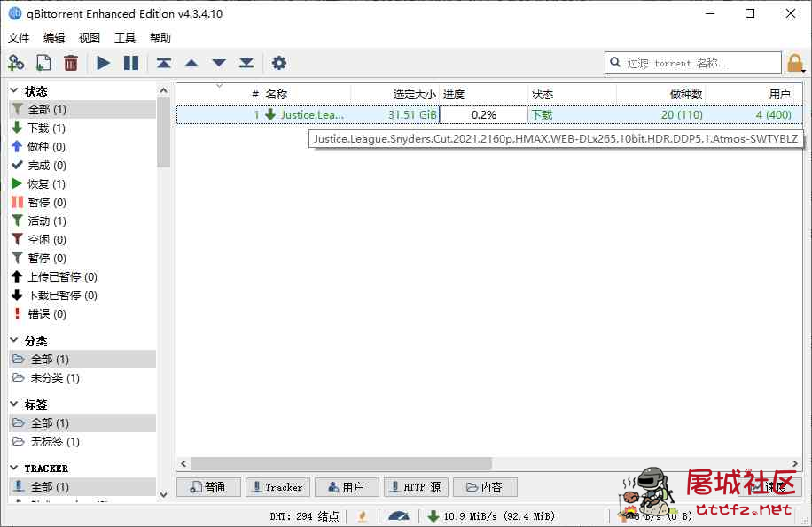Move torrent up in queue
The image size is (812, 527).
pos(191,63)
